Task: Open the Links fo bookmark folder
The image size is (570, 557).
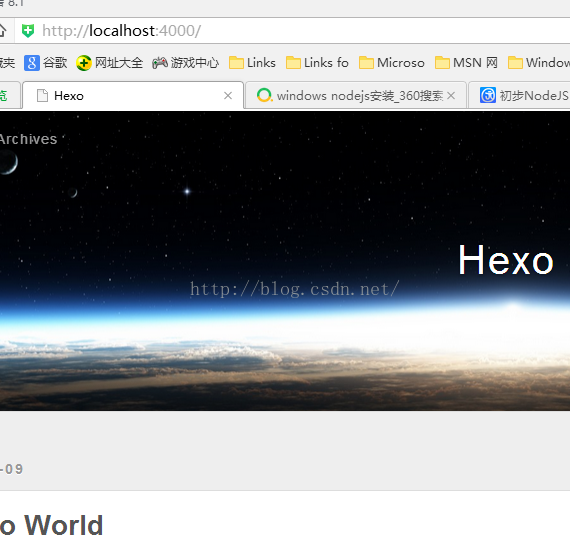Action: (x=317, y=63)
